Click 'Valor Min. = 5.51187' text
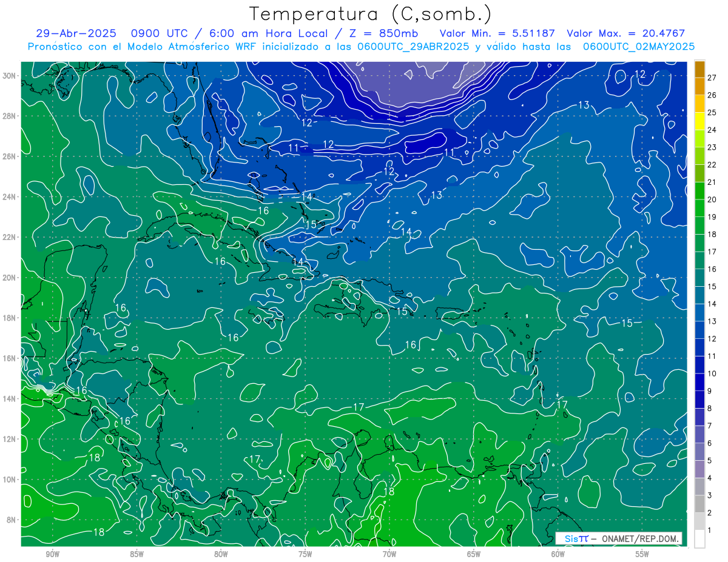Image resolution: width=728 pixels, height=562 pixels. (497, 33)
